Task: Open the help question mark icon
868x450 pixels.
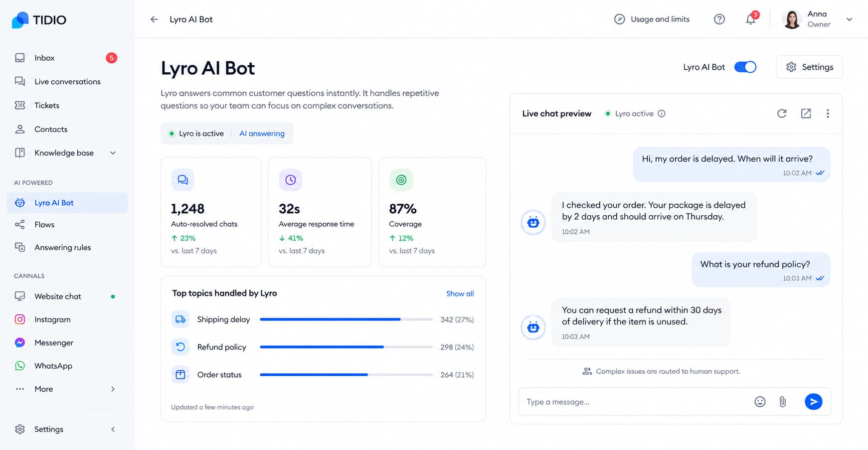Action: coord(719,19)
